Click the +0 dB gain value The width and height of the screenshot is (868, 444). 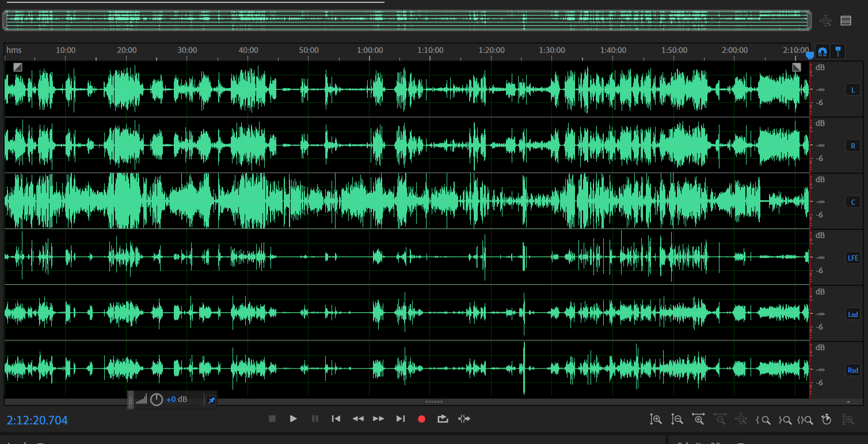click(177, 399)
